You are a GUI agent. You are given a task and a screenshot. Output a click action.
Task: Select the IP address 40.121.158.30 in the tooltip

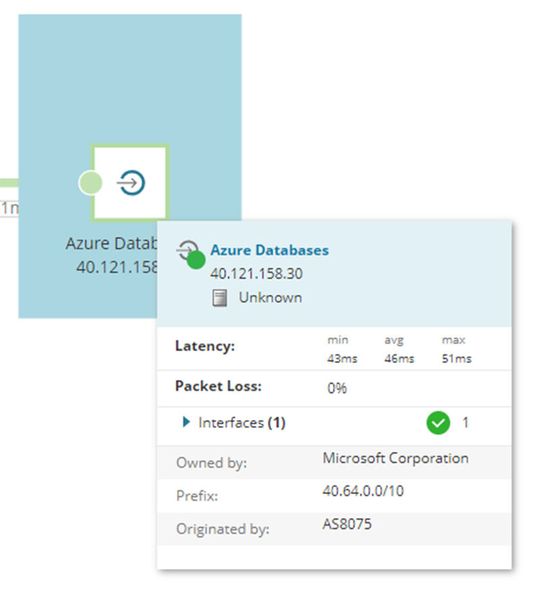click(256, 274)
